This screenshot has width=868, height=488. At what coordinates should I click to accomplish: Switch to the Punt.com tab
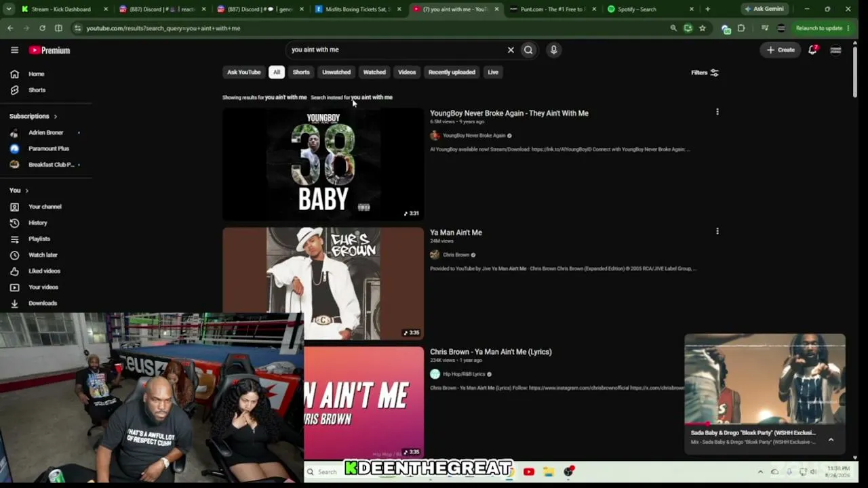coord(553,9)
